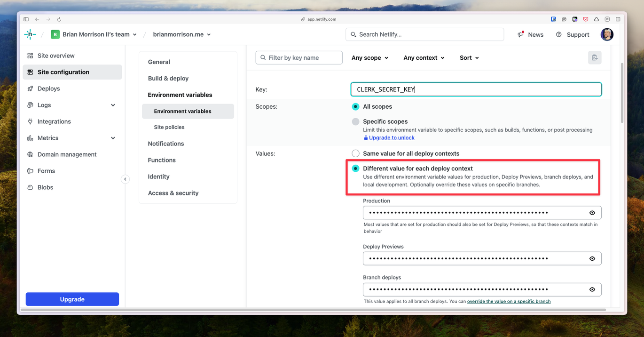Open the user profile avatar
The width and height of the screenshot is (644, 337).
coord(607,34)
